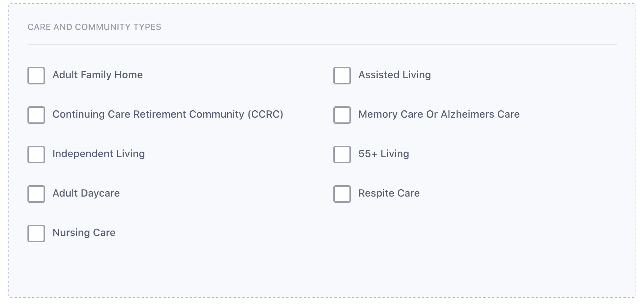Viewport: 644px width, 304px height.
Task: Click the "Respite Care" label text
Action: (389, 193)
